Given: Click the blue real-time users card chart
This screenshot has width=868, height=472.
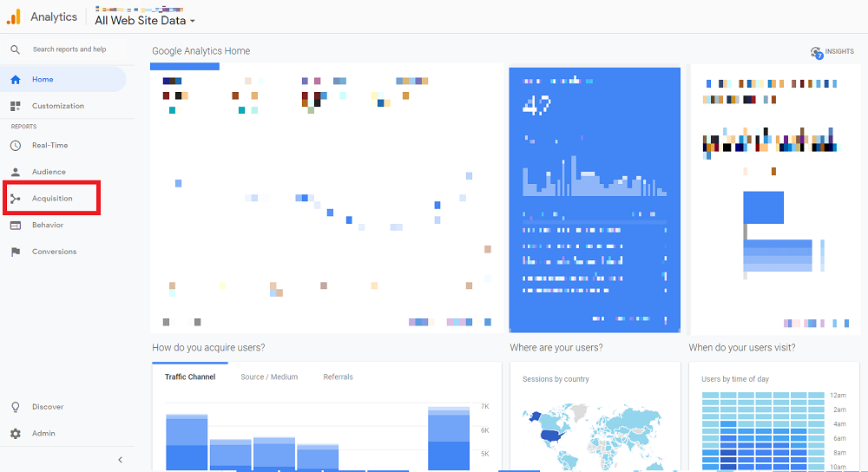Looking at the screenshot, I should click(595, 176).
